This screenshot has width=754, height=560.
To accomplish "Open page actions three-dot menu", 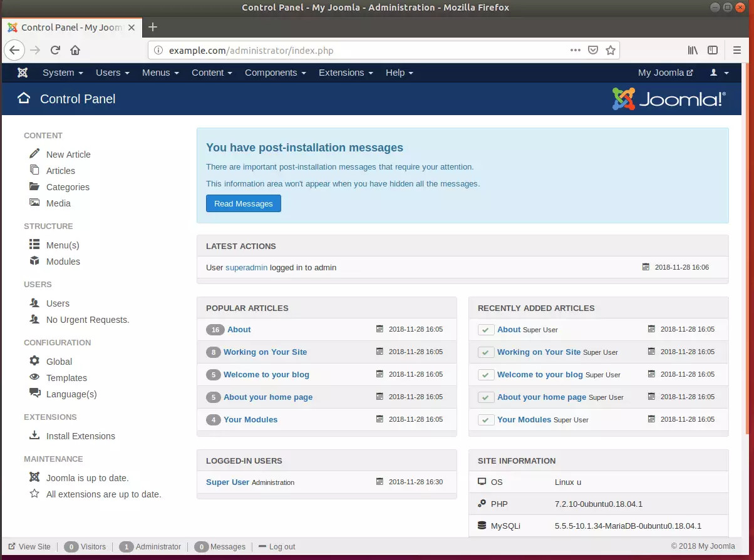I will [576, 50].
